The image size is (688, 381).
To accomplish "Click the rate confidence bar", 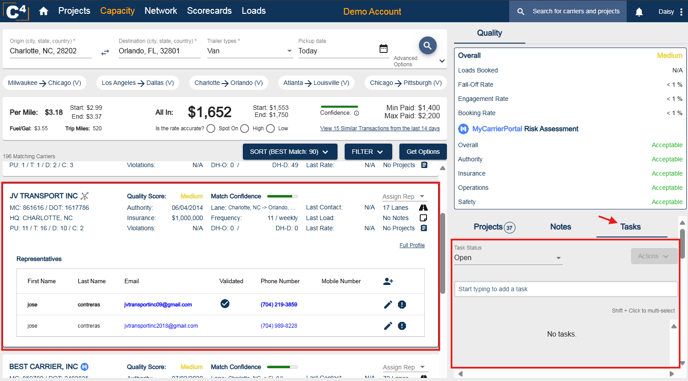I will pos(339,107).
